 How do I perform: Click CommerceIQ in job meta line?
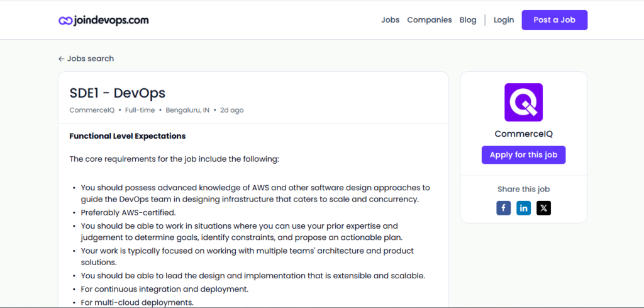[x=92, y=110]
